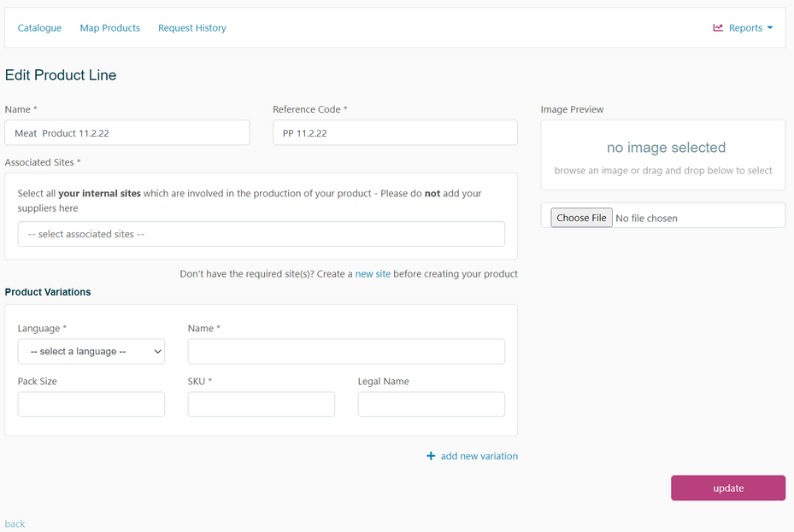Screen dimensions: 794x532
Task: Navigate to Request History
Action: click(192, 28)
